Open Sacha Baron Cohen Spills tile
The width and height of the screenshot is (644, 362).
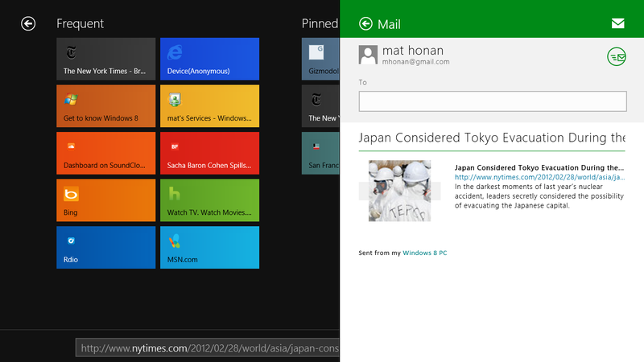point(209,153)
